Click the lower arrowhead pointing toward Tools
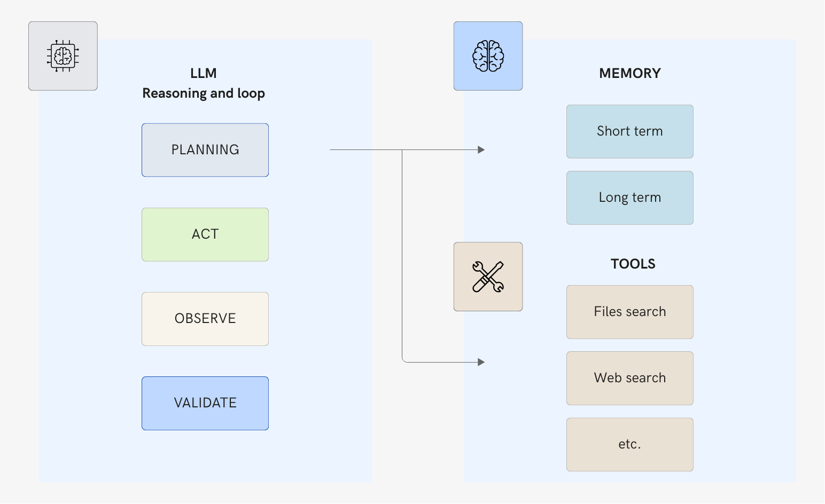Screen dimensions: 825x504 click(481, 362)
